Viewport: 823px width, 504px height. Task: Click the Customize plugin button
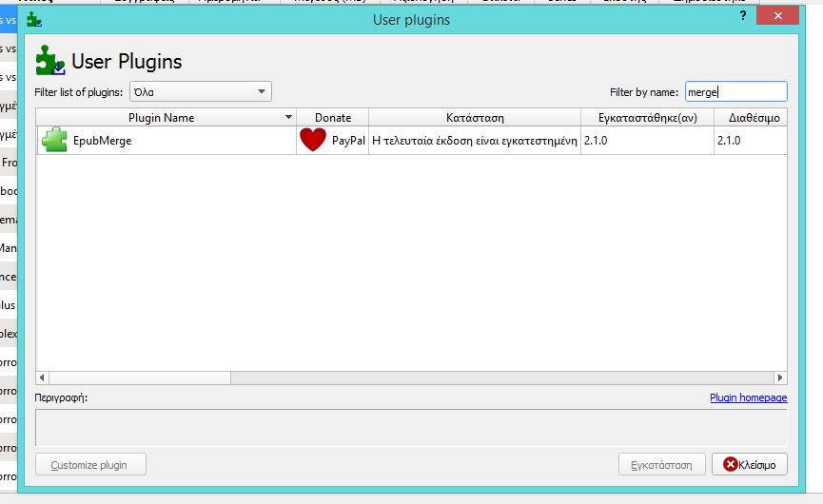[90, 465]
